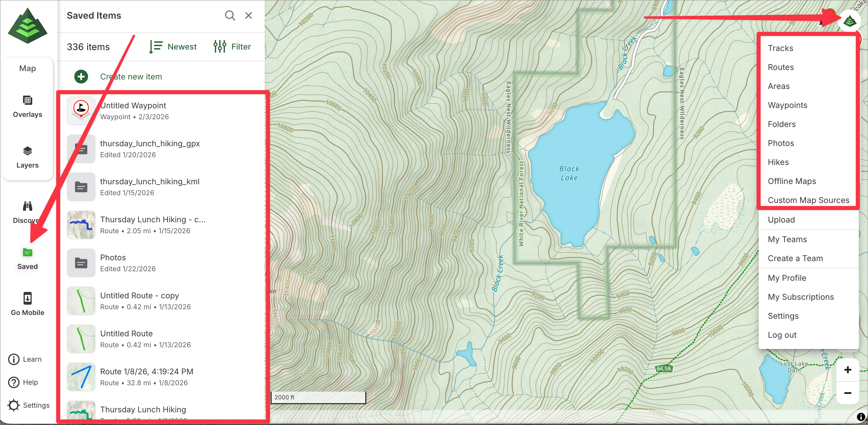Click the search magnifier in Saved Items
868x425 pixels.
coord(230,16)
